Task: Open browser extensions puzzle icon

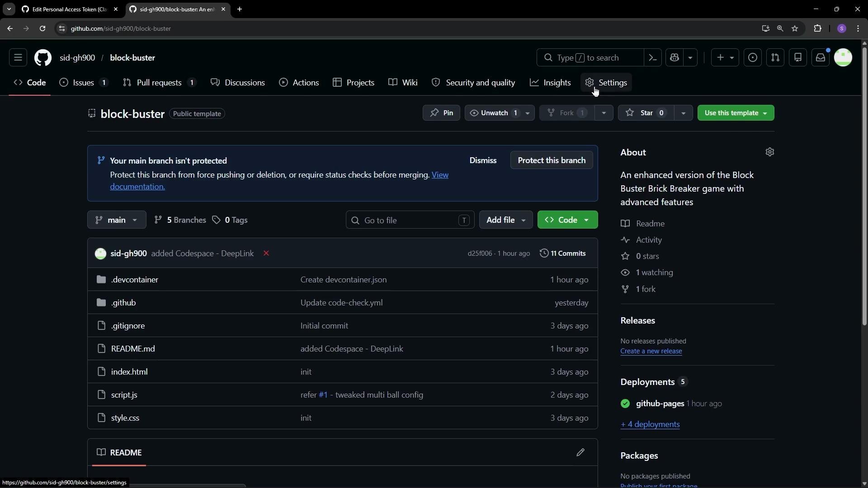Action: [x=817, y=28]
